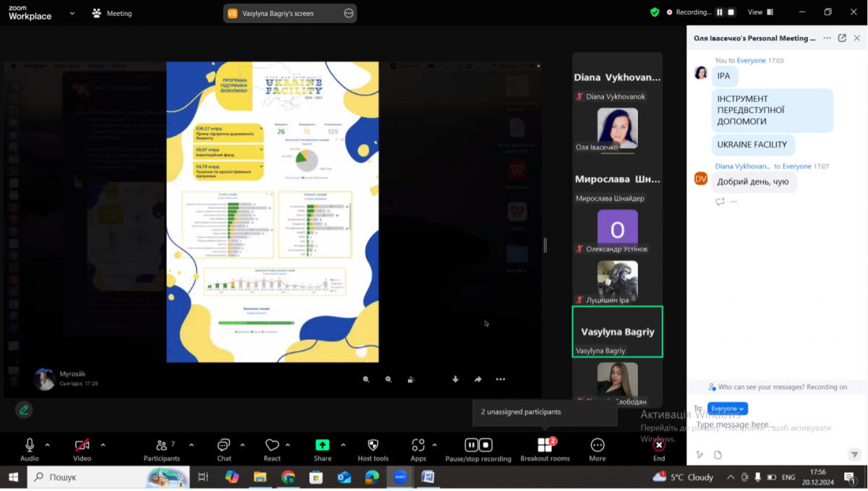Expand the audio options arrow

tap(48, 445)
